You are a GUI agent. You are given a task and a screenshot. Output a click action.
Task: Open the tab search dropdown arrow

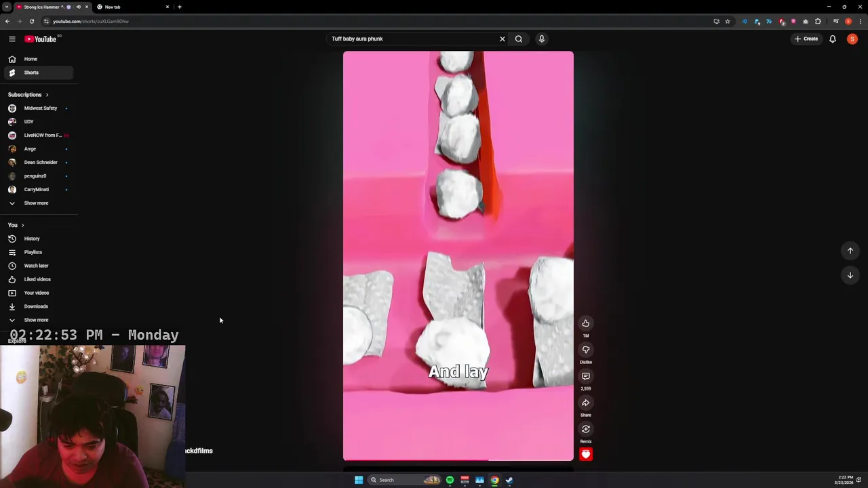coord(6,7)
